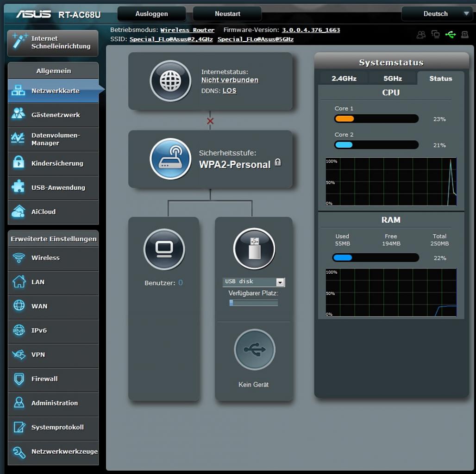Open the Deutsch language dropdown
Image resolution: width=476 pixels, height=474 pixels.
point(437,14)
